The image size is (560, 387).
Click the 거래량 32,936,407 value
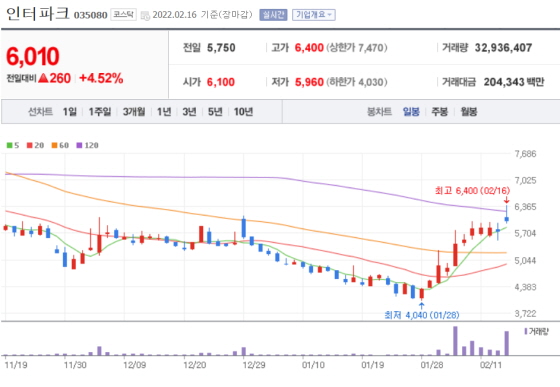pos(503,48)
